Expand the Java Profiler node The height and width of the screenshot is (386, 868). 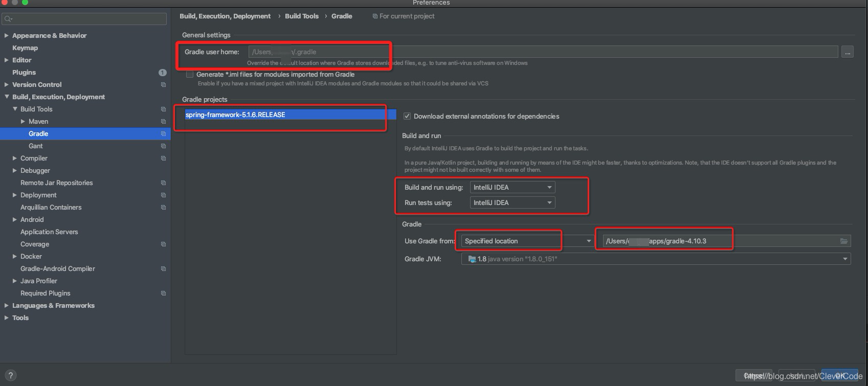click(15, 281)
